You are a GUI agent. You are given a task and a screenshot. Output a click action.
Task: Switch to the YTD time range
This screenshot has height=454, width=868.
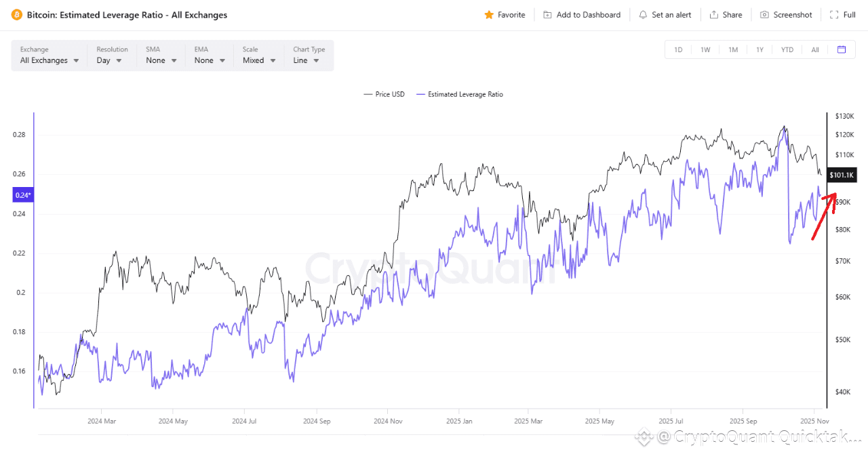pyautogui.click(x=787, y=49)
